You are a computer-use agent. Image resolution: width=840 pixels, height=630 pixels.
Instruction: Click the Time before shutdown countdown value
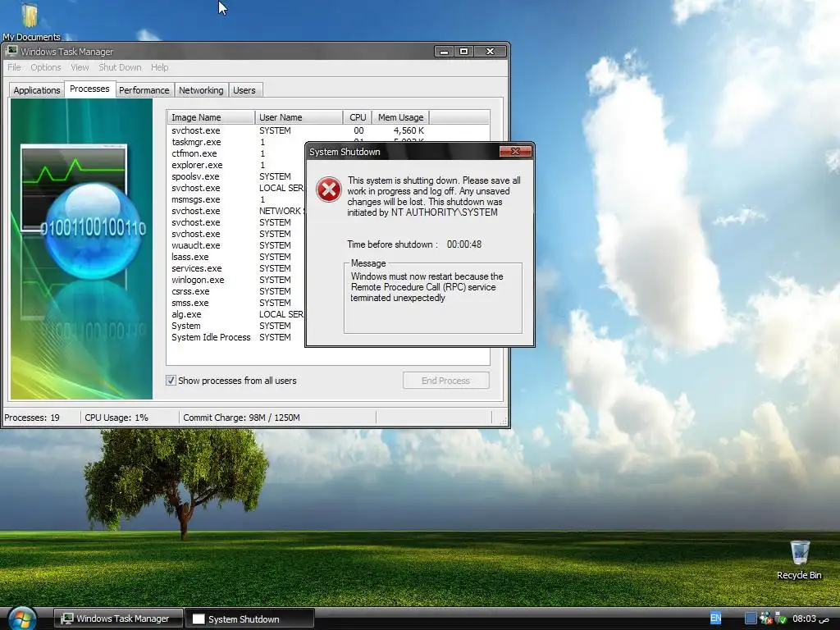click(x=464, y=244)
